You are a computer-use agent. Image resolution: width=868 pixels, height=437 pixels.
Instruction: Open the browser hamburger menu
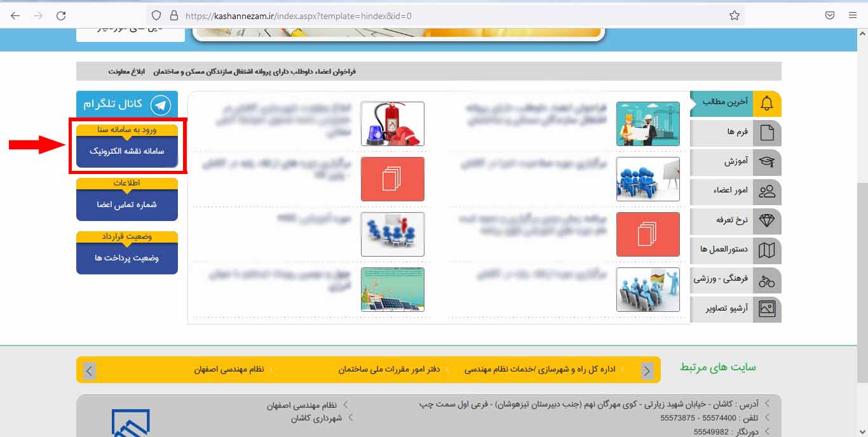click(x=853, y=15)
